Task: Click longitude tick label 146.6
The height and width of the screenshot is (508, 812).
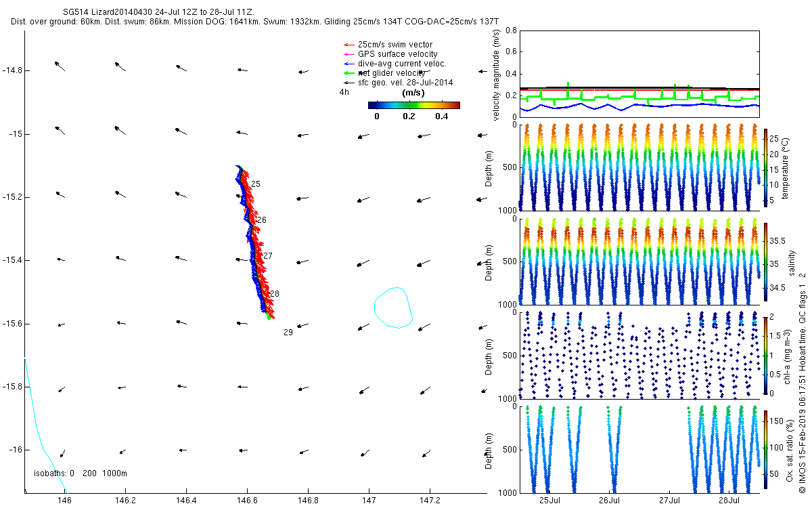Action: 247,500
